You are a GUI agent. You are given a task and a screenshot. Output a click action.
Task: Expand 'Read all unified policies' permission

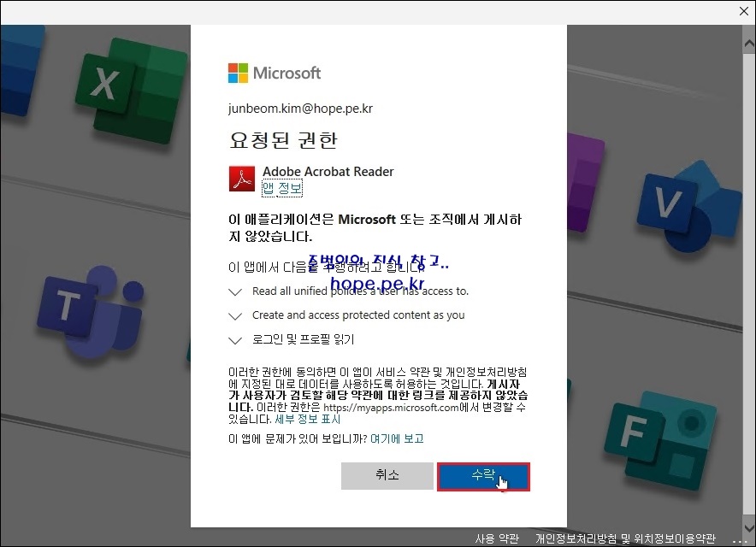tap(235, 292)
